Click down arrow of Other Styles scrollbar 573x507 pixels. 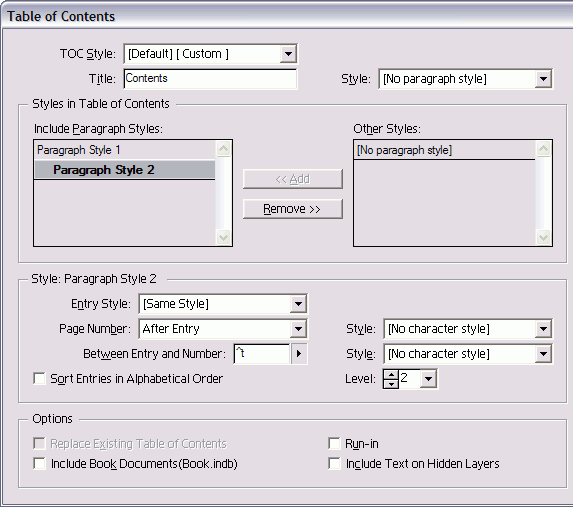pos(543,238)
